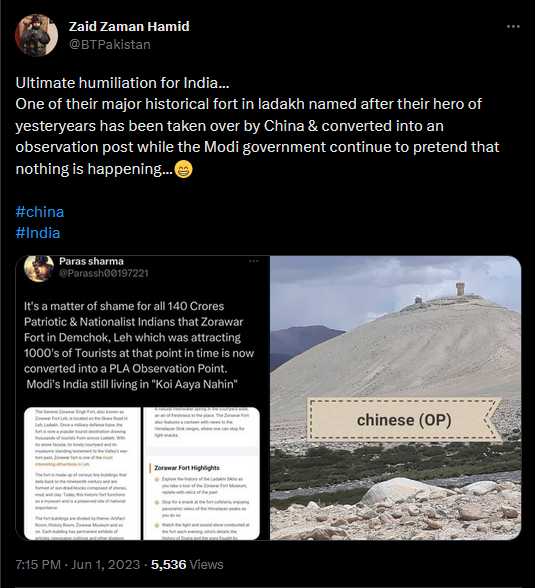Click the @Parassh00197221 handle
This screenshot has width=535, height=588.
point(104,273)
